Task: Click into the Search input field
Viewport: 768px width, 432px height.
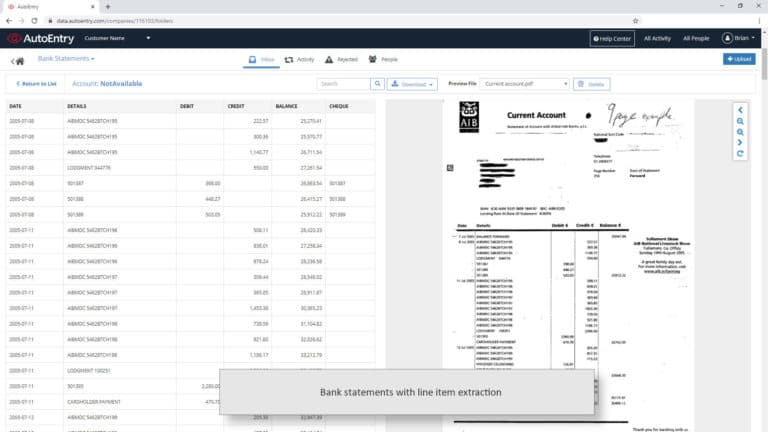Action: (x=343, y=84)
